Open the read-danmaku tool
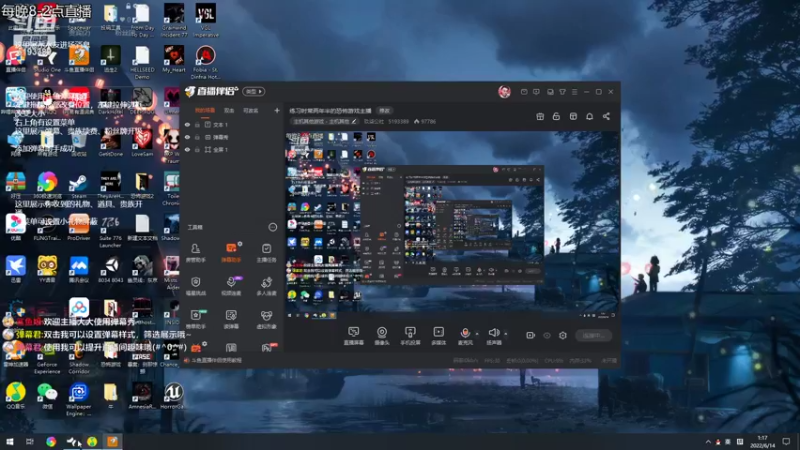This screenshot has height=450, width=800. coord(231,319)
